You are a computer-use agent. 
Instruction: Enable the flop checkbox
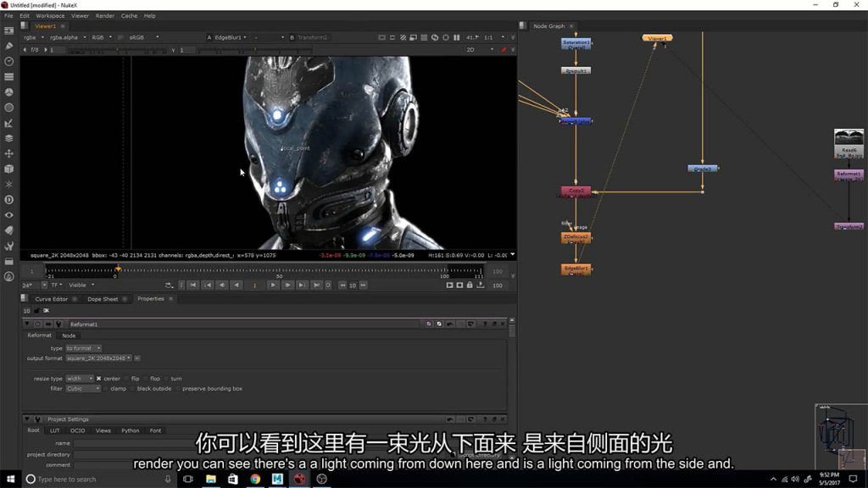click(x=146, y=379)
